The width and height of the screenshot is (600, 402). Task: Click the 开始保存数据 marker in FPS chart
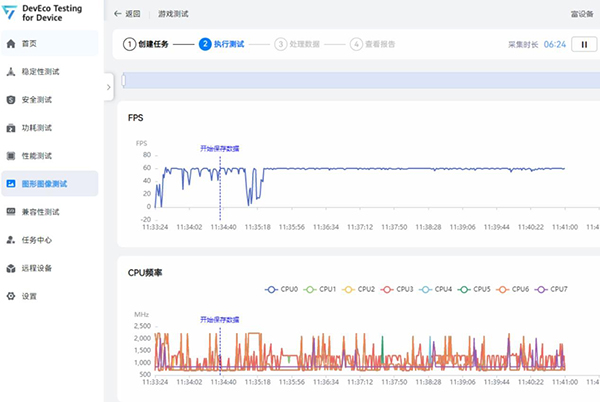[x=219, y=148]
